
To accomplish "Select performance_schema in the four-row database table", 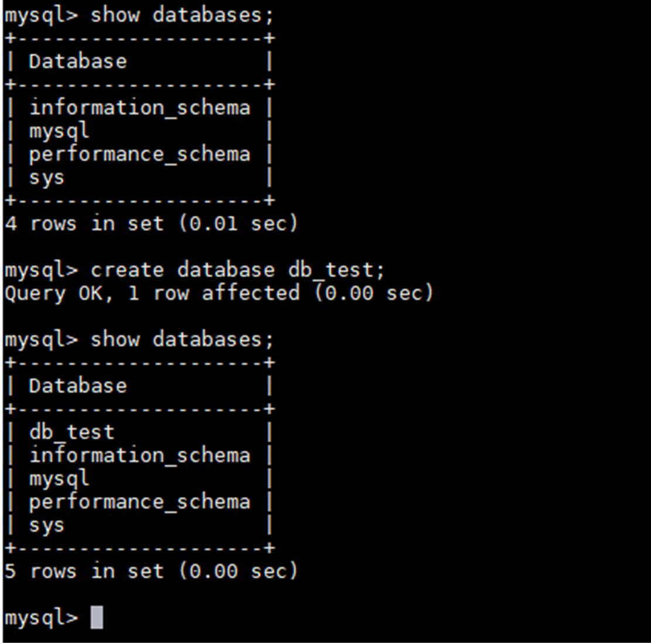I will pyautogui.click(x=139, y=154).
